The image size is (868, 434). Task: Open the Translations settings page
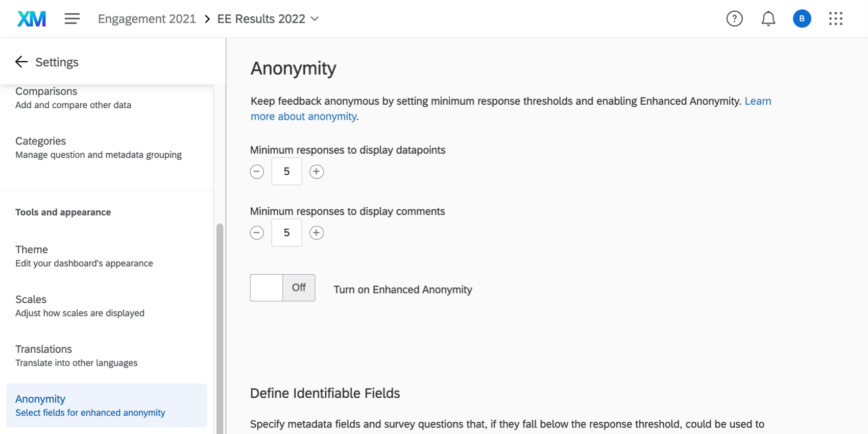pyautogui.click(x=43, y=349)
